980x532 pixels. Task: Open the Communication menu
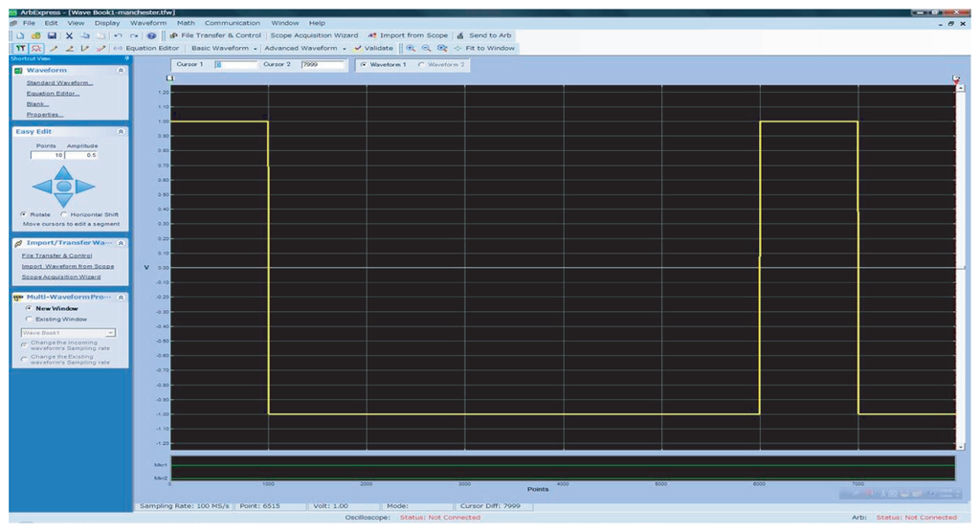point(232,23)
